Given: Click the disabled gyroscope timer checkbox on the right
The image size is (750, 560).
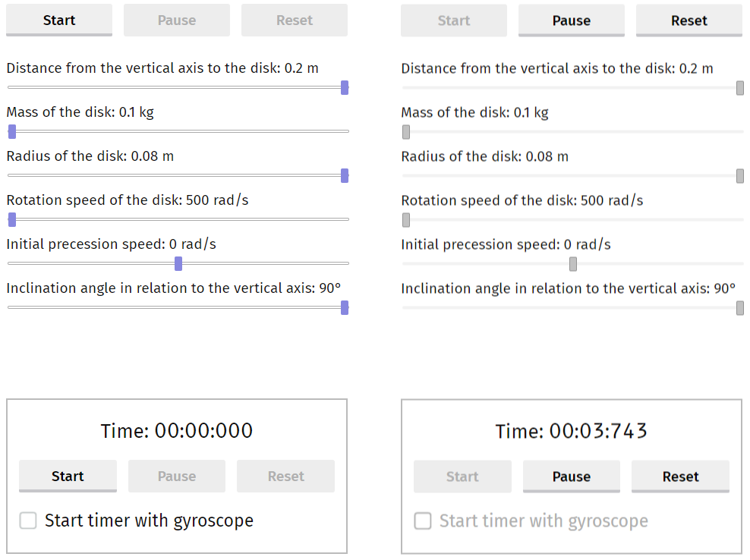Looking at the screenshot, I should [423, 521].
